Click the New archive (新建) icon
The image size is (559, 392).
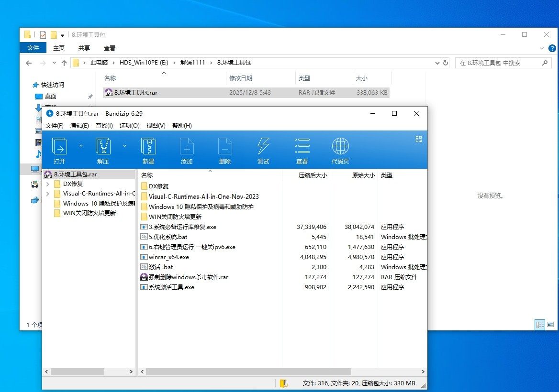click(x=148, y=146)
